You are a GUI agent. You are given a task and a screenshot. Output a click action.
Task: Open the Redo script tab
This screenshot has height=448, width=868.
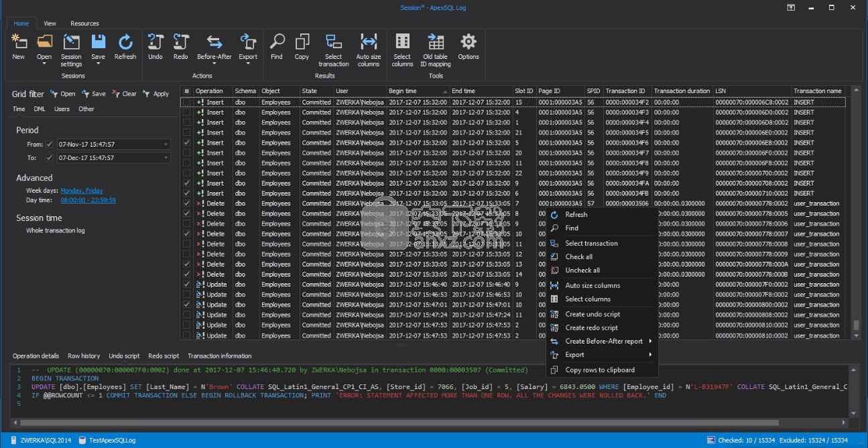tap(164, 356)
